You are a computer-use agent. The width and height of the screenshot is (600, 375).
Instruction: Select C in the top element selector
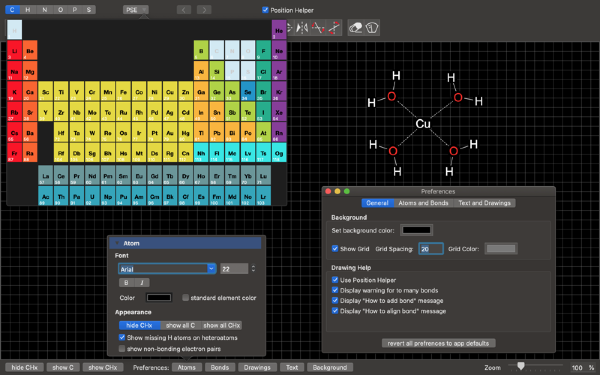click(x=12, y=10)
